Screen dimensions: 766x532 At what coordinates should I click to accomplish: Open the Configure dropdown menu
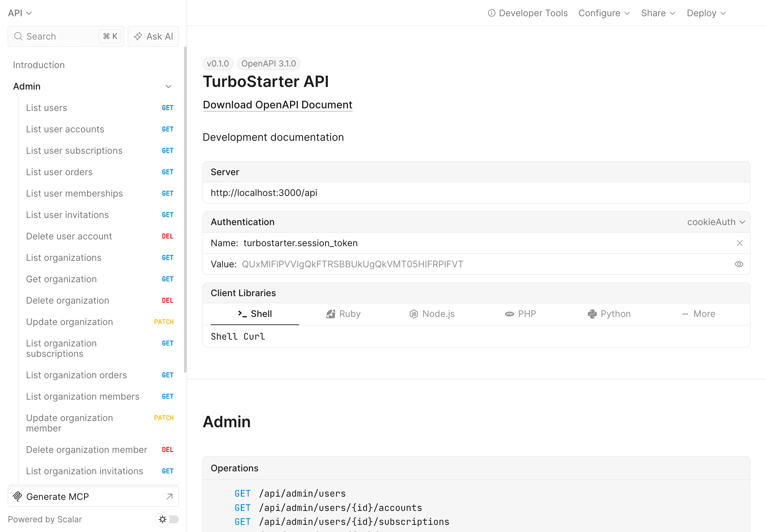pos(604,13)
